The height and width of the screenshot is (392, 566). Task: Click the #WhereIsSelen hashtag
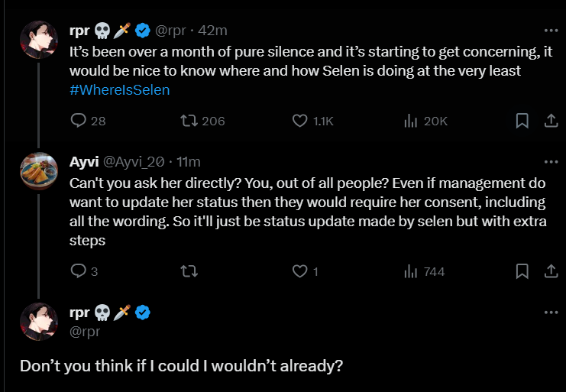(x=119, y=89)
